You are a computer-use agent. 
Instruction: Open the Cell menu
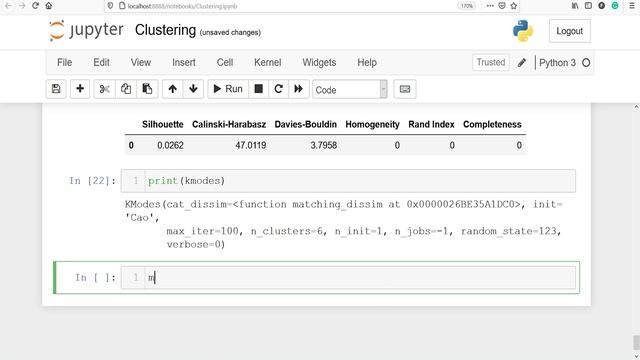(x=225, y=62)
